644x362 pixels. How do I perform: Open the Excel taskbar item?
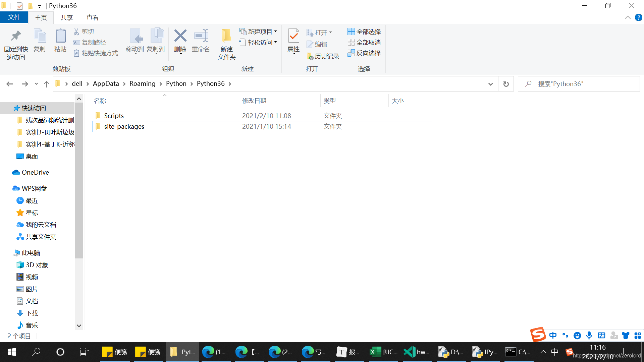click(x=383, y=352)
